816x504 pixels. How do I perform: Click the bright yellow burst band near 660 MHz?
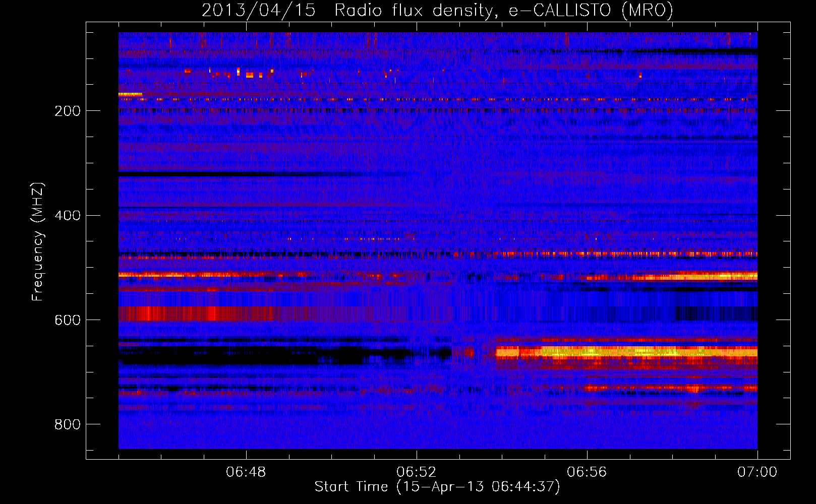pyautogui.click(x=626, y=352)
